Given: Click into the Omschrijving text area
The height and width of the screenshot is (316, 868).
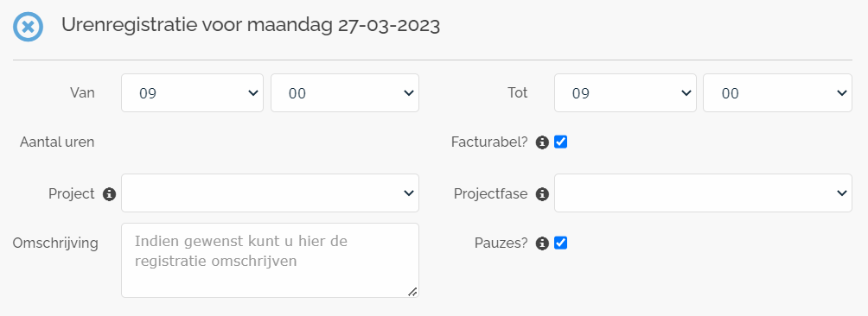Looking at the screenshot, I should coord(270,260).
